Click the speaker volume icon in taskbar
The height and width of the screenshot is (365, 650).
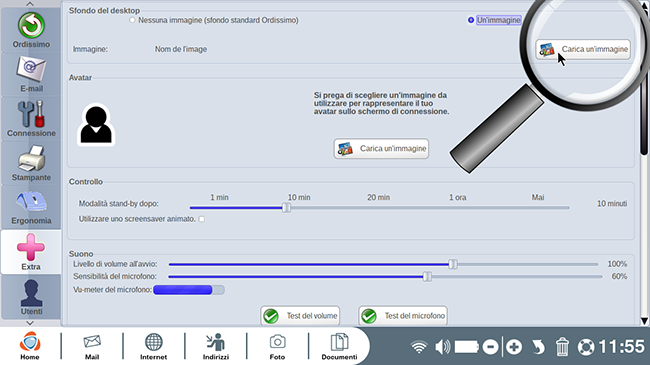(x=442, y=346)
